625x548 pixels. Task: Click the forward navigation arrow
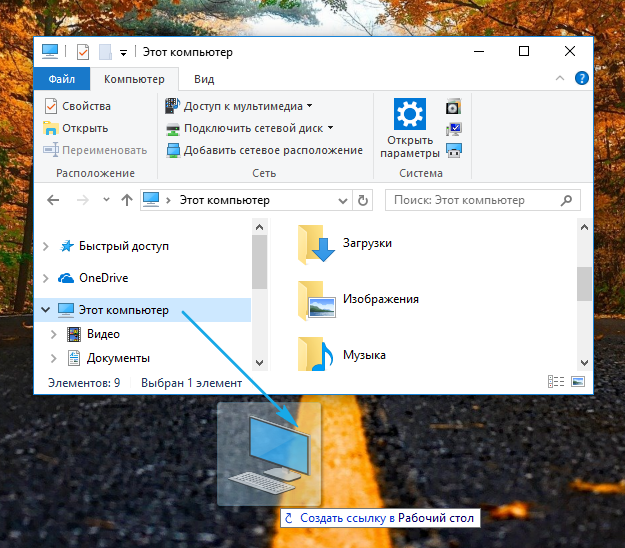tap(83, 200)
